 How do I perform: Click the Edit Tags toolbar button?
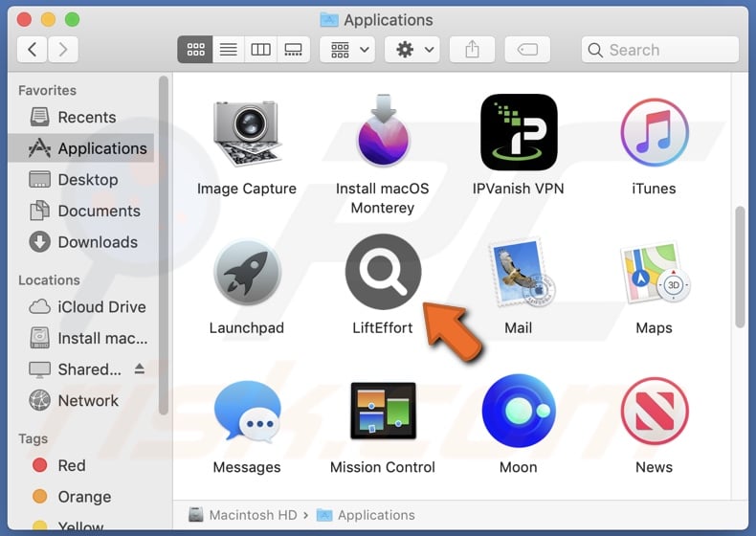pos(527,49)
